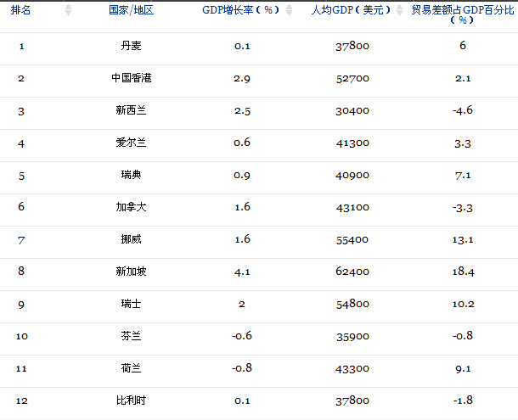
Task: Click 55400 per-capita GDP value
Action: click(352, 240)
